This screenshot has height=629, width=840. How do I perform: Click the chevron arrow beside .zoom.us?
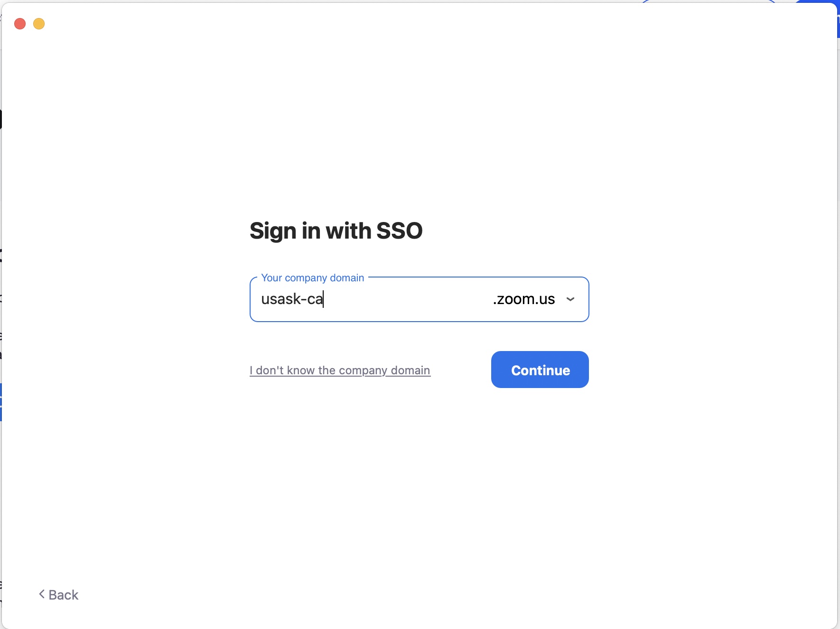[x=570, y=299]
